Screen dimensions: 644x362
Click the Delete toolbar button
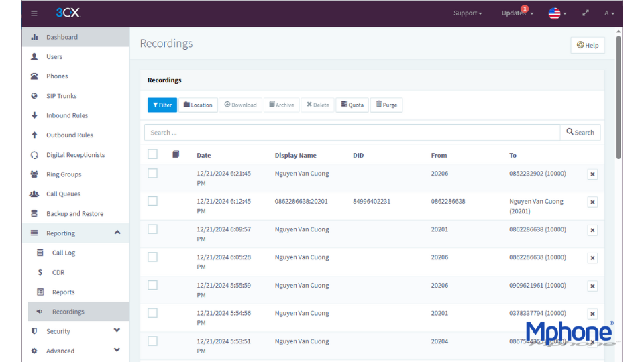coord(317,105)
